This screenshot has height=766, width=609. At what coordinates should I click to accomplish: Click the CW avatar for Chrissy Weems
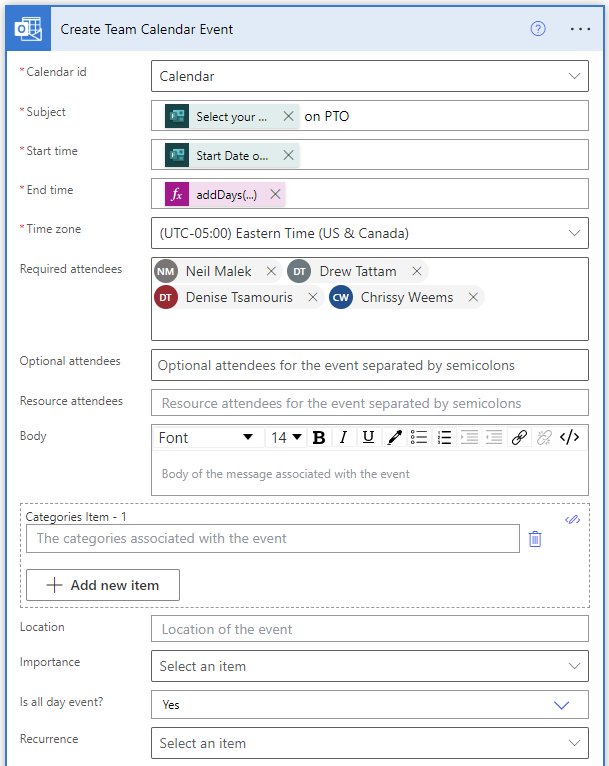[x=341, y=297]
